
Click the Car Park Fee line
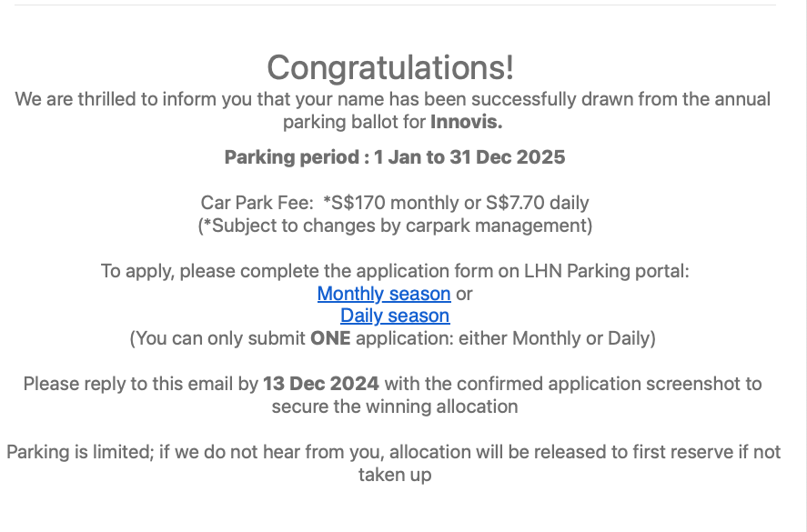395,203
